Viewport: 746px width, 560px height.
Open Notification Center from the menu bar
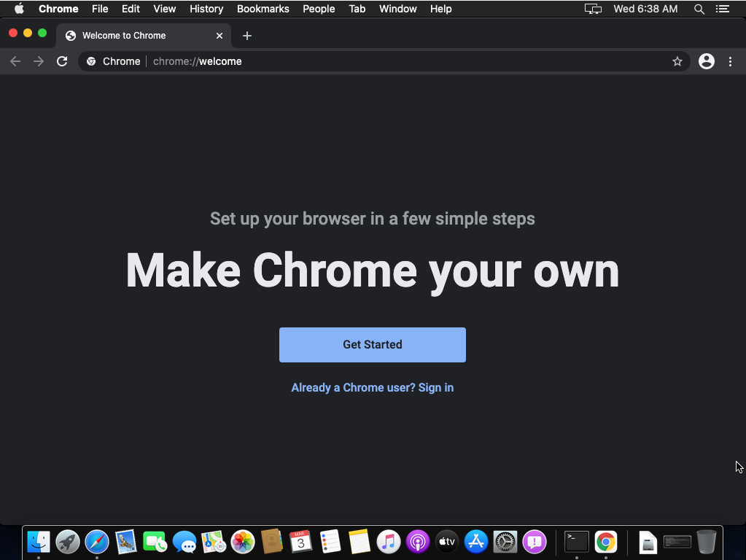(723, 9)
